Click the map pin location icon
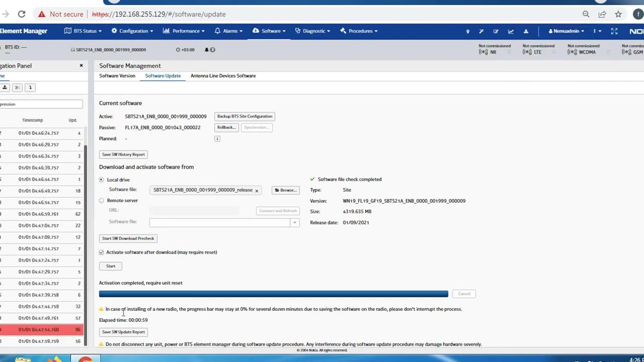Image resolution: width=644 pixels, height=362 pixels. [x=467, y=31]
